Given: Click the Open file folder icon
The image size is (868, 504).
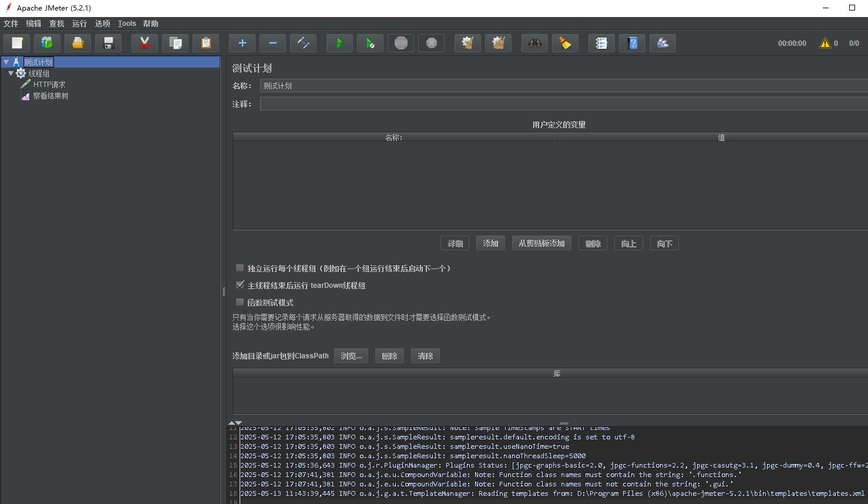Looking at the screenshot, I should (78, 43).
